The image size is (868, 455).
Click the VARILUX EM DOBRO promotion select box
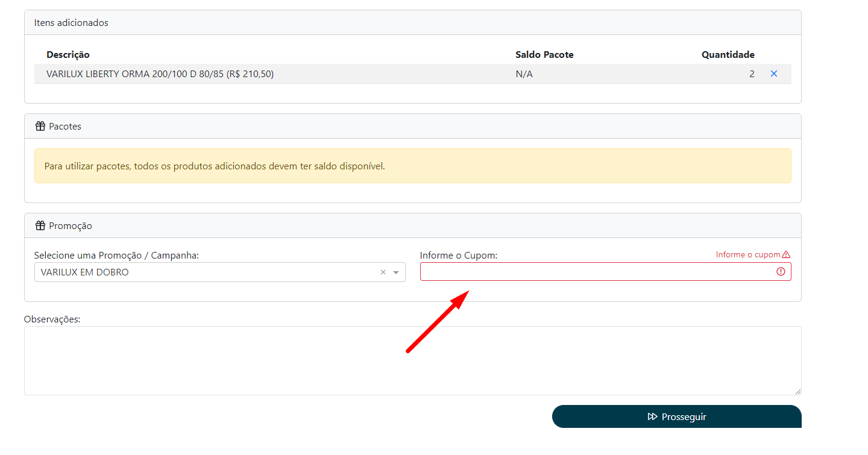click(x=220, y=272)
